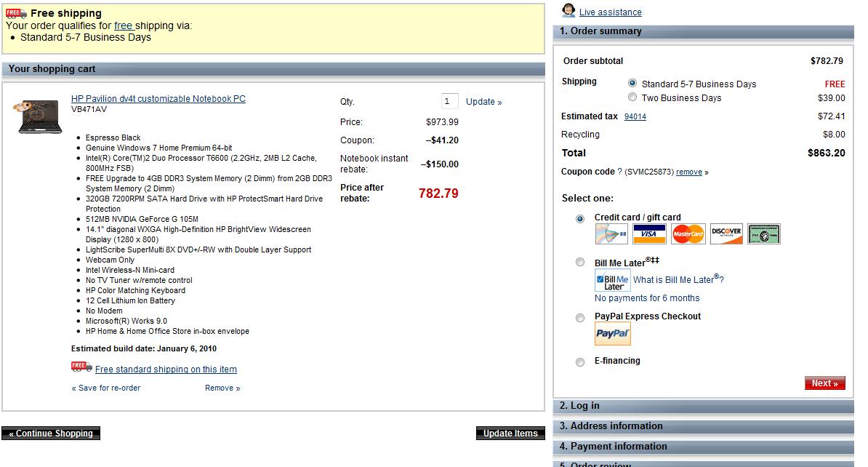Screen dimensions: 868x467
Task: Click the Your shopping cart heading
Action: coord(52,68)
